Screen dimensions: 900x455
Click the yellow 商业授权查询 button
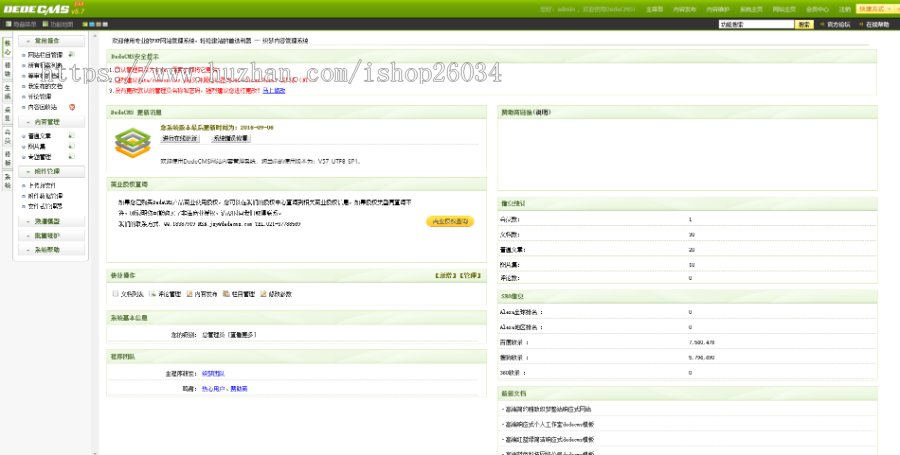pyautogui.click(x=450, y=221)
